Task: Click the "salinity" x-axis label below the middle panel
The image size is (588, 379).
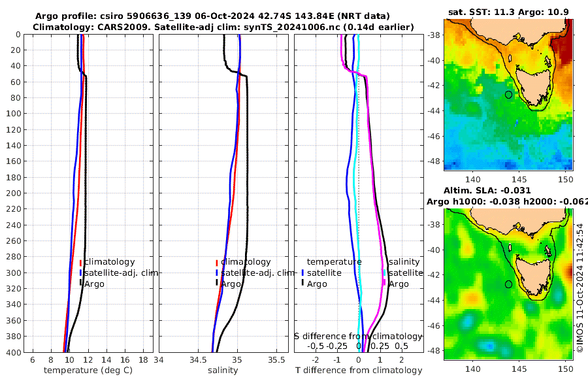Action: pos(223,371)
